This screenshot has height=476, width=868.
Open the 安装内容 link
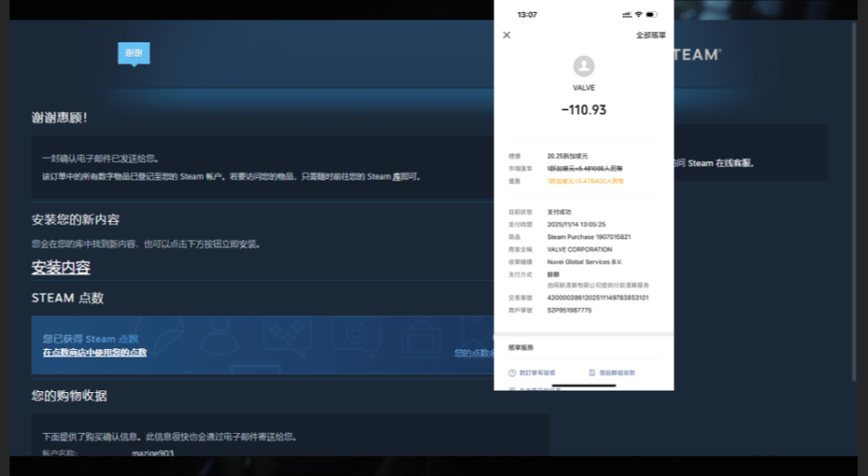tap(61, 268)
